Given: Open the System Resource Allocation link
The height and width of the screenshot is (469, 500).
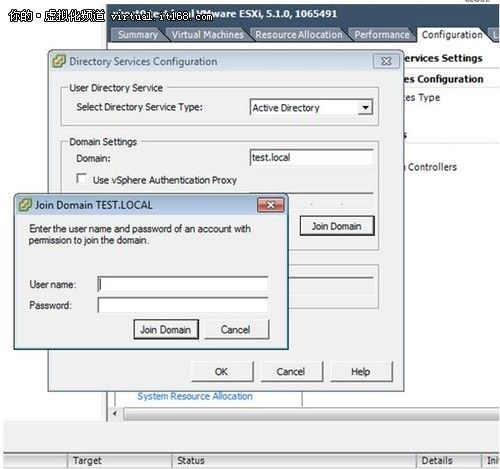Looking at the screenshot, I should tap(195, 396).
